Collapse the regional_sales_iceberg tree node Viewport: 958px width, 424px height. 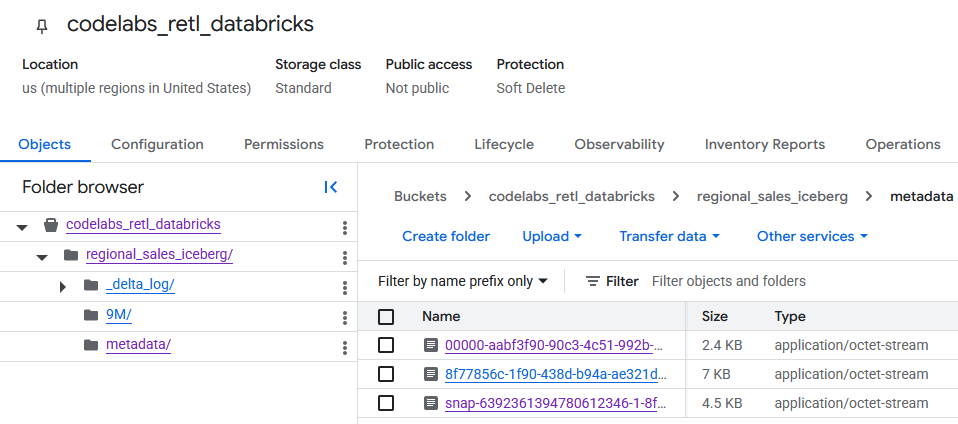pyautogui.click(x=42, y=256)
